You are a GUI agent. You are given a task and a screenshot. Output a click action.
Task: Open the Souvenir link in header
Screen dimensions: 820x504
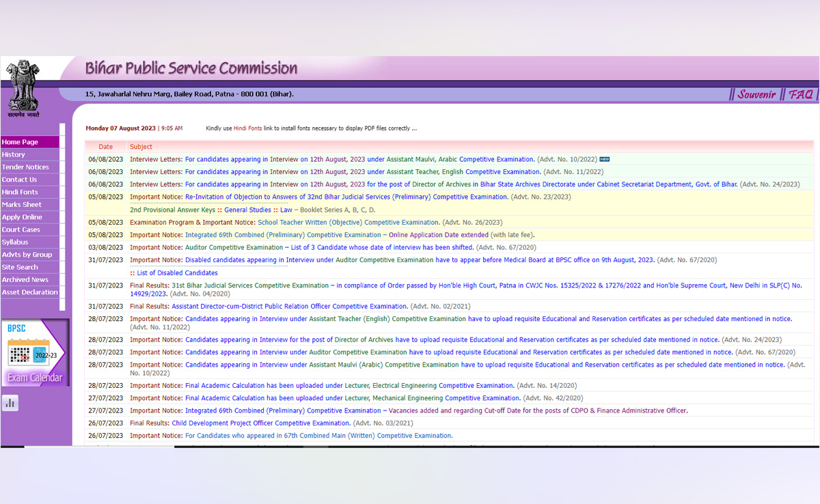click(x=756, y=94)
